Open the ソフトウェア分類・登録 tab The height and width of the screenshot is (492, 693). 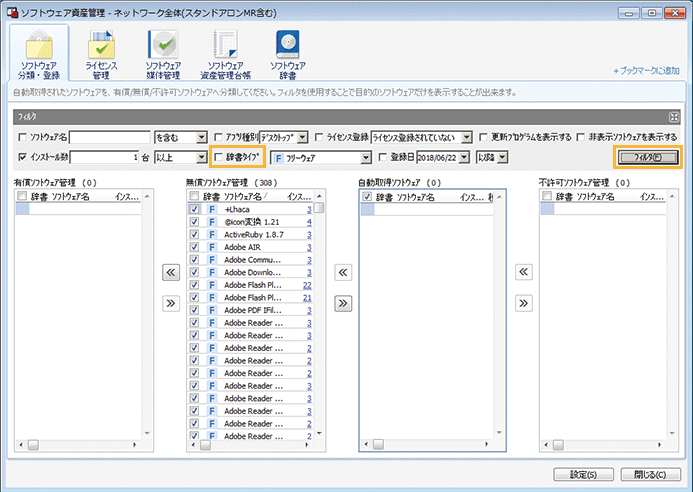pos(39,54)
